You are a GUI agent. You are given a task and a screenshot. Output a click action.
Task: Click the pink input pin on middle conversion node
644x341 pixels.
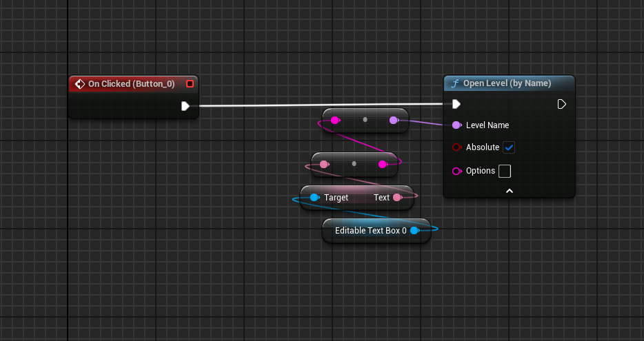click(324, 164)
